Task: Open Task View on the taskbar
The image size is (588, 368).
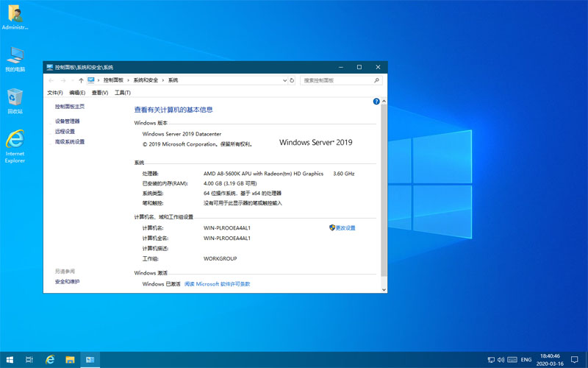Action: point(29,360)
